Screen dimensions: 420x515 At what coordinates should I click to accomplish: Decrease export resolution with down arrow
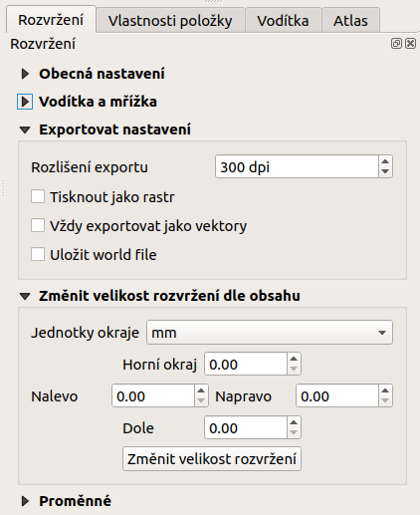[385, 171]
